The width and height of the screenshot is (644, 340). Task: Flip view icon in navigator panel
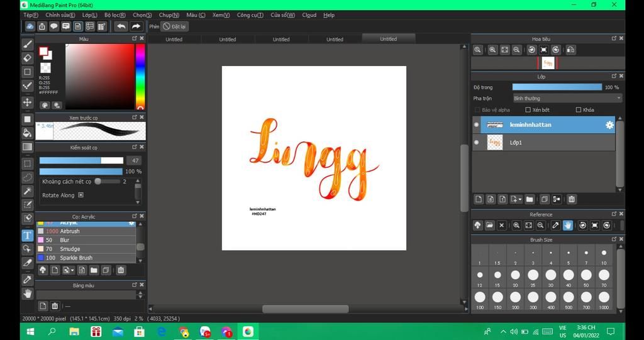570,50
